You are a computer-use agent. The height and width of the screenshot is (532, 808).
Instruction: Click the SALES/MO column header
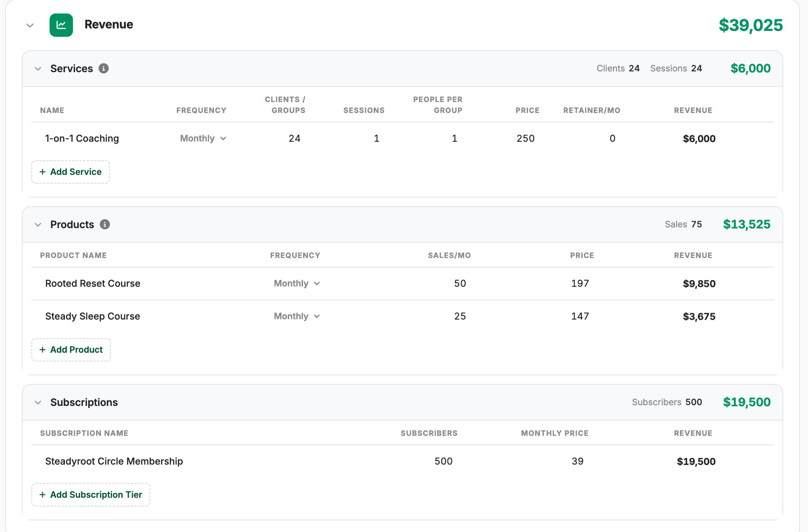pos(449,255)
